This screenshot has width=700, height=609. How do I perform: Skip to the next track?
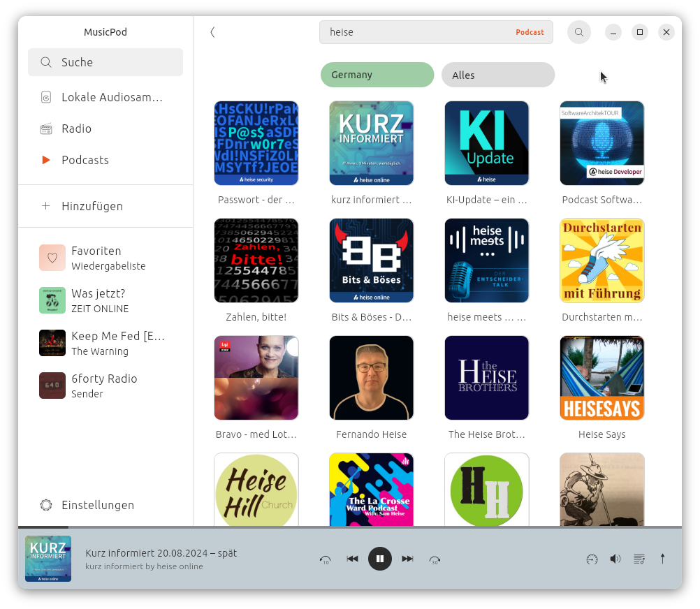pos(407,559)
